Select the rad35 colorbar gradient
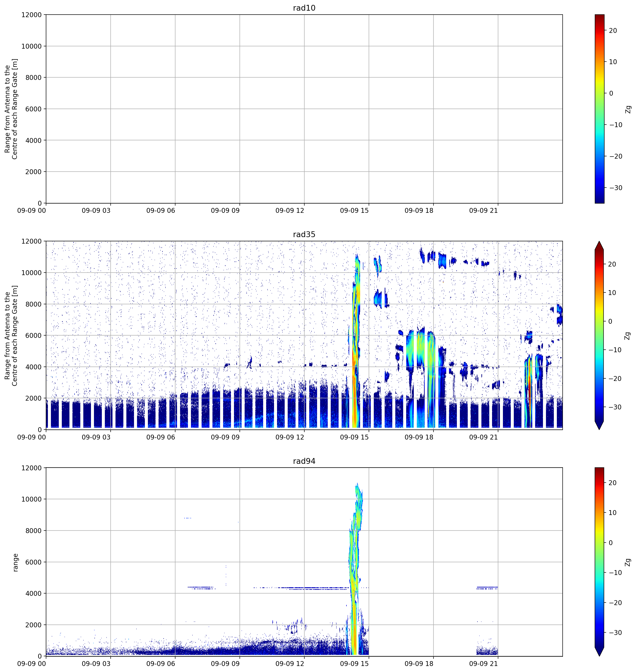The height and width of the screenshot is (672, 636). click(x=599, y=336)
